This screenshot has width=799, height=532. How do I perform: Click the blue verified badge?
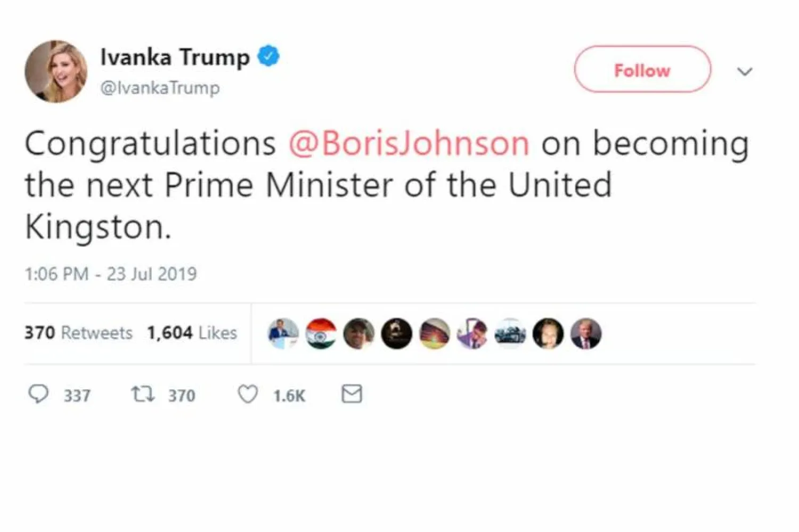coord(268,56)
